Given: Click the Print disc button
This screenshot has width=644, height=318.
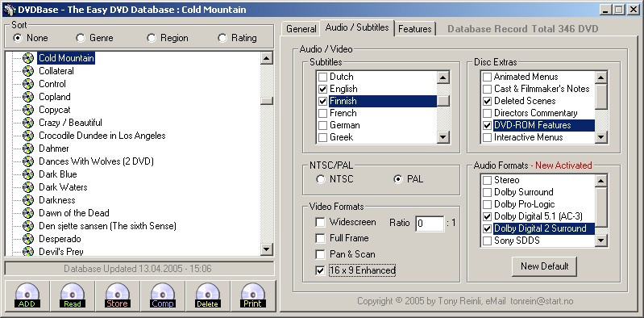Looking at the screenshot, I should (x=252, y=295).
